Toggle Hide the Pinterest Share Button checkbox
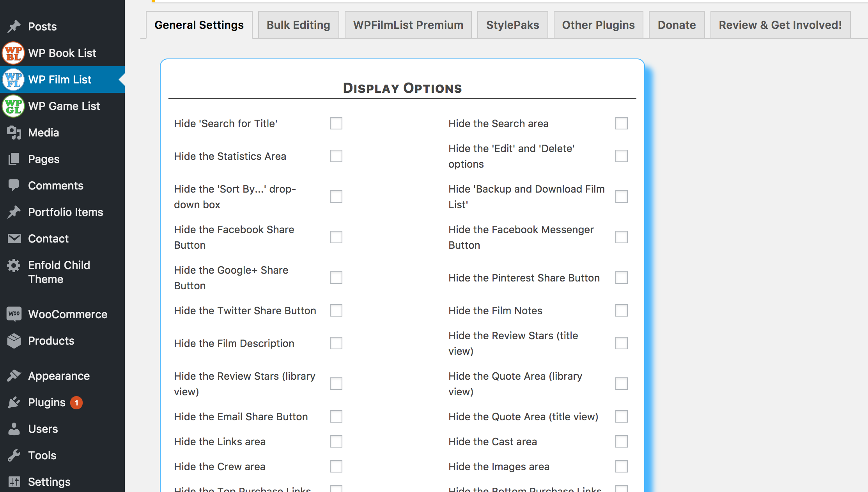Viewport: 868px width, 492px height. 622,278
